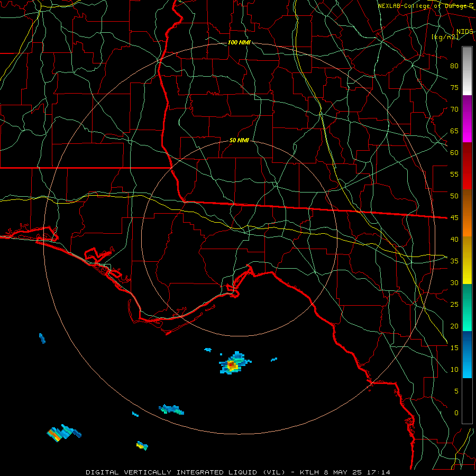
Task: Click the [kg/m2] units label
Action: [445, 37]
